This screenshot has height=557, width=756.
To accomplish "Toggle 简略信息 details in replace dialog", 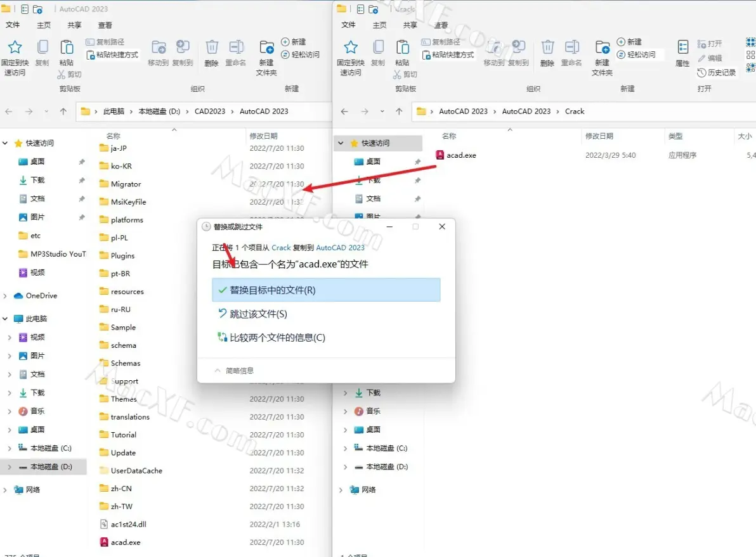I will (x=234, y=371).
